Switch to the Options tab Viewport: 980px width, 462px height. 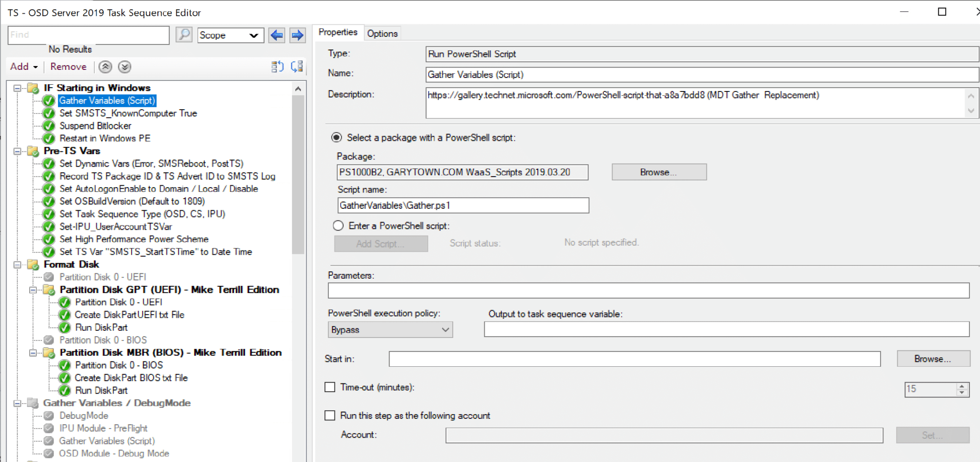[x=382, y=33]
